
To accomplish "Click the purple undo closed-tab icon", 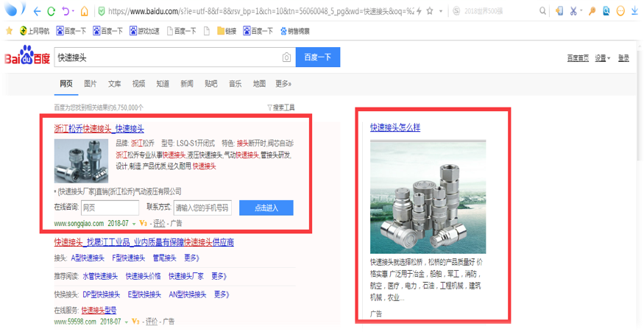I will (66, 11).
